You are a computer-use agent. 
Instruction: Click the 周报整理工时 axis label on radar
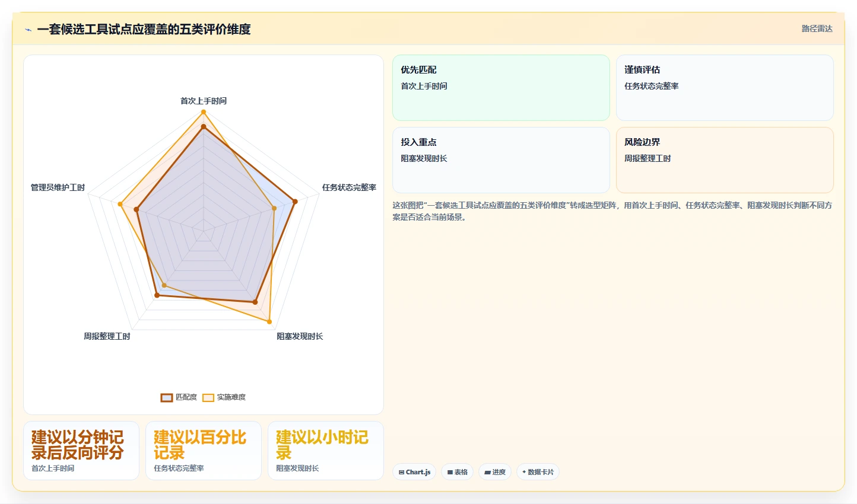click(107, 336)
